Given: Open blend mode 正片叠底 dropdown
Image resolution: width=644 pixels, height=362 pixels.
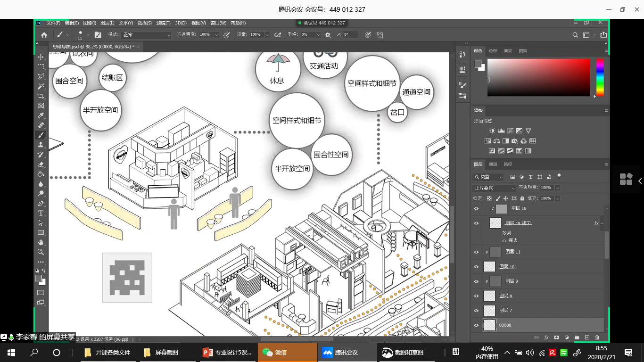Looking at the screenshot, I should point(495,188).
